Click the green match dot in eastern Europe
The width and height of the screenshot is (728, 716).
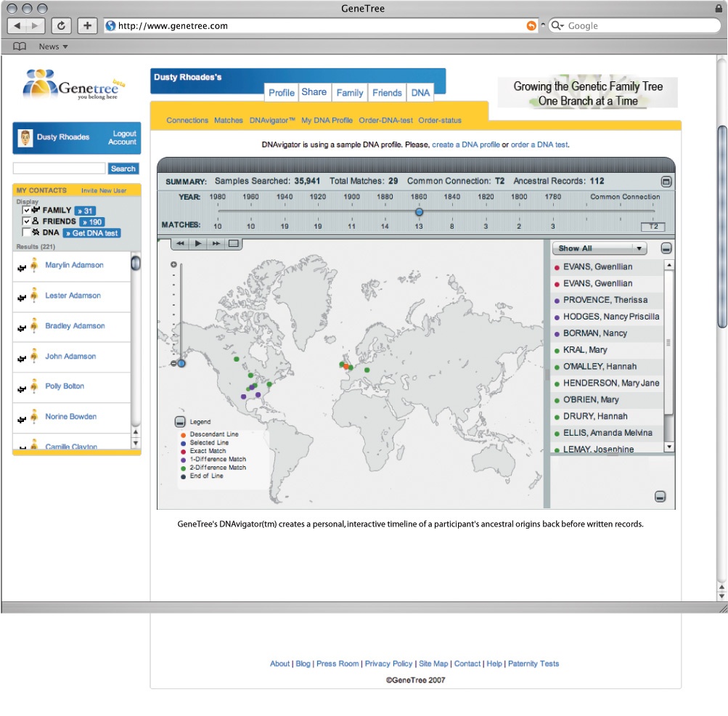tap(367, 370)
